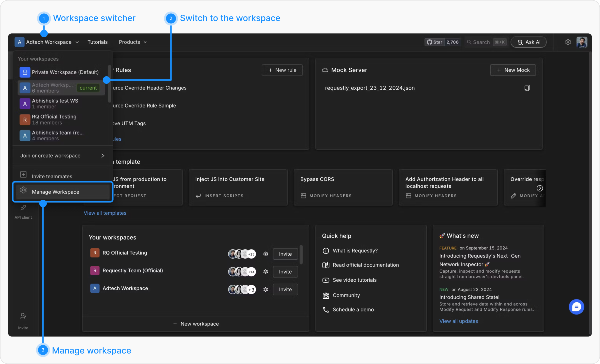Open the chat support bubble
This screenshot has width=600, height=364.
click(x=576, y=307)
